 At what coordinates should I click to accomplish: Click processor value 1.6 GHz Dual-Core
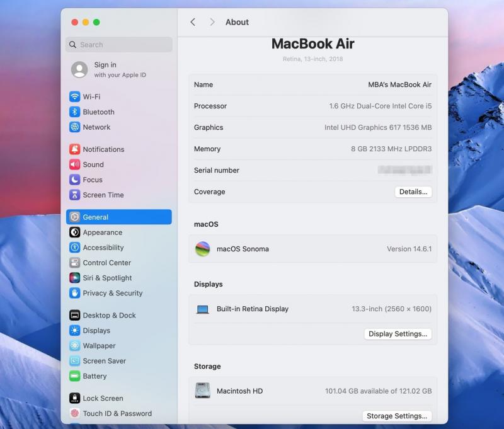tap(381, 106)
